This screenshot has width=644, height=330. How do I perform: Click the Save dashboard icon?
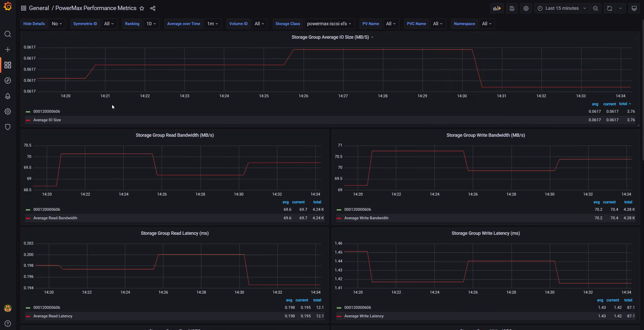click(x=512, y=8)
